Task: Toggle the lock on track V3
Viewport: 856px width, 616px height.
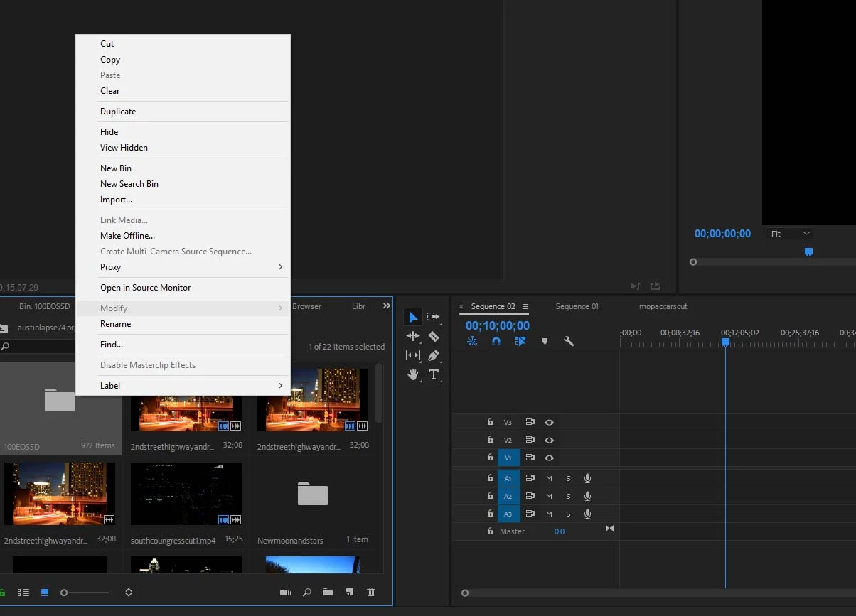Action: point(490,422)
